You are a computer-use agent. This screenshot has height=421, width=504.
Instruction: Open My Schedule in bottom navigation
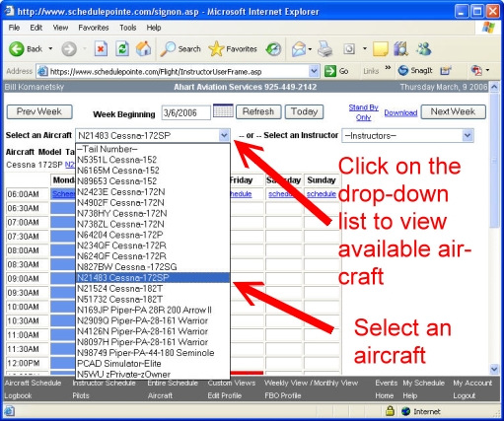click(x=423, y=383)
